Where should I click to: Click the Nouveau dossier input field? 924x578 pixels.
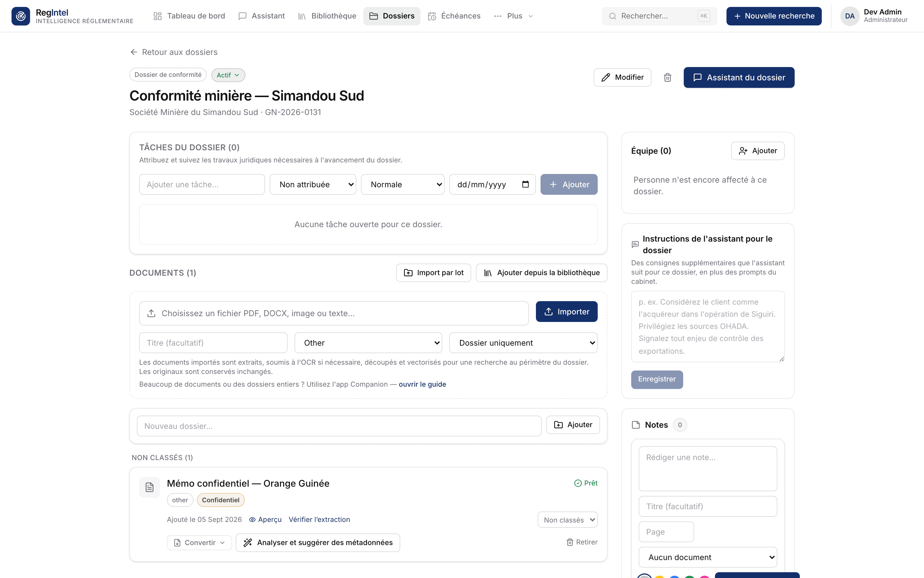tap(339, 426)
